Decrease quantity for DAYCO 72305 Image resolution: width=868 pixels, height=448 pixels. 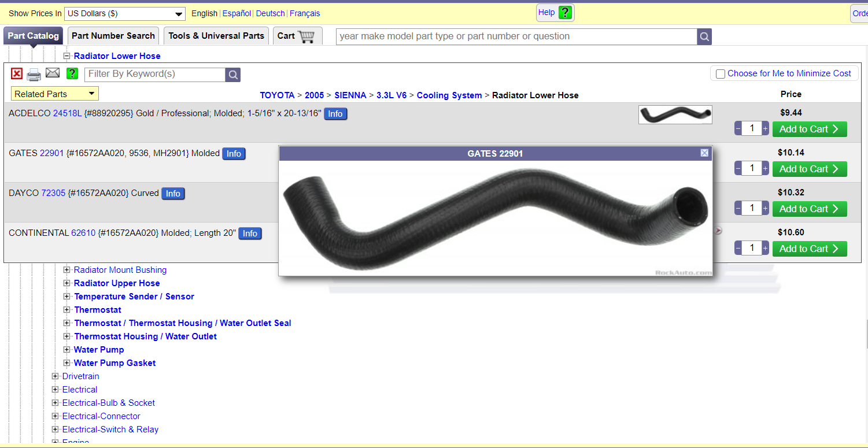click(x=738, y=209)
